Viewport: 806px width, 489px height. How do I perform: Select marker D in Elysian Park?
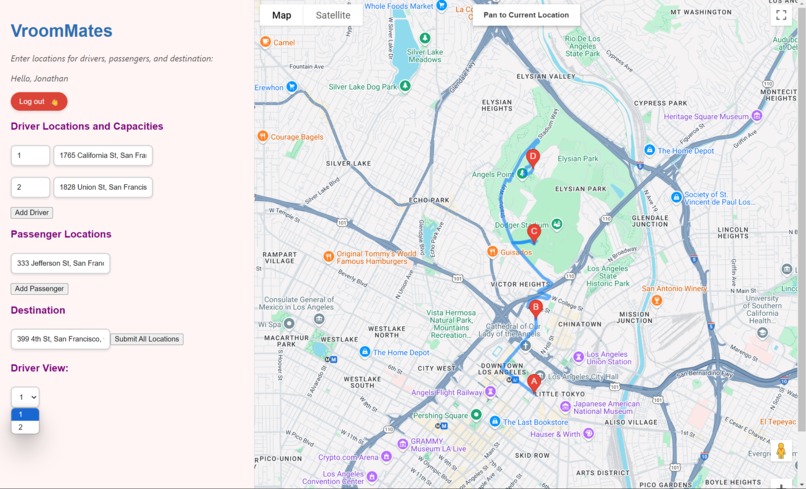(533, 157)
